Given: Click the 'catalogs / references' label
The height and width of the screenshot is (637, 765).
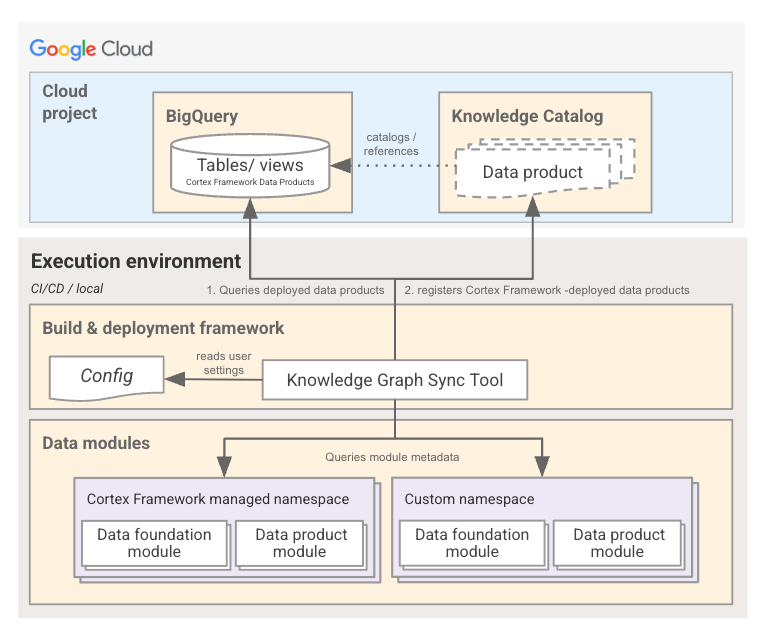Looking at the screenshot, I should [391, 144].
